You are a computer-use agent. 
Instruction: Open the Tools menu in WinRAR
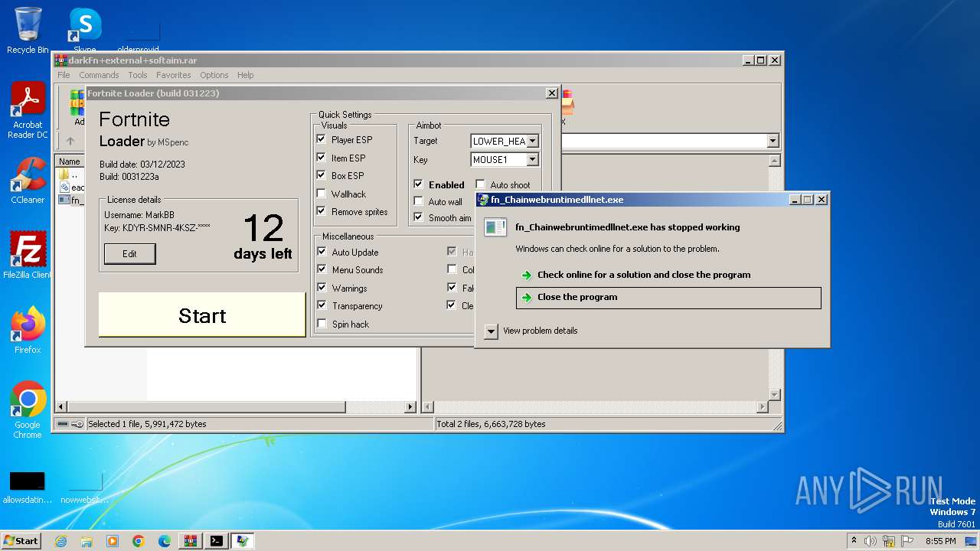(138, 75)
